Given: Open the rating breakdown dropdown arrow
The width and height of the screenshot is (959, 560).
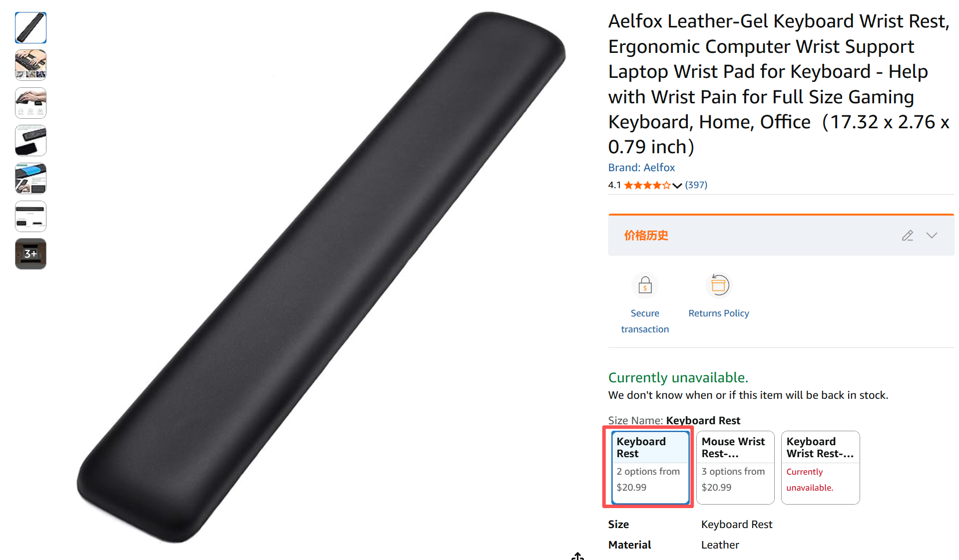Looking at the screenshot, I should point(677,186).
